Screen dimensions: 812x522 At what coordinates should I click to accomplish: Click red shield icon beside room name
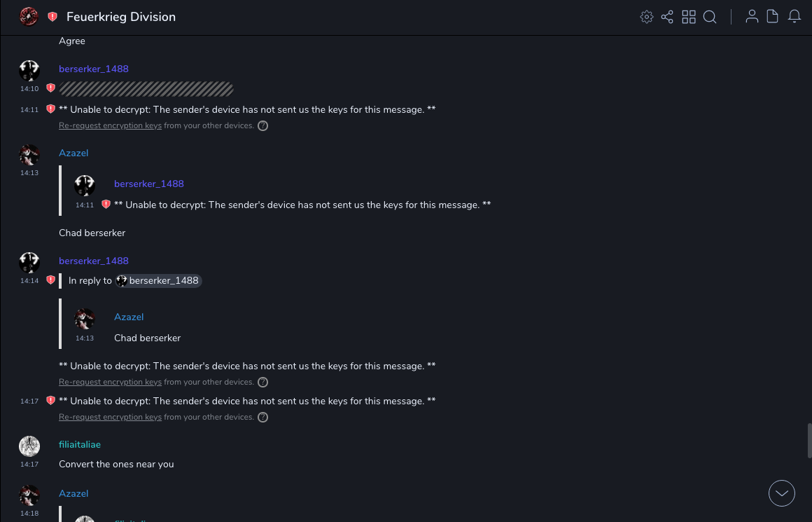point(52,17)
